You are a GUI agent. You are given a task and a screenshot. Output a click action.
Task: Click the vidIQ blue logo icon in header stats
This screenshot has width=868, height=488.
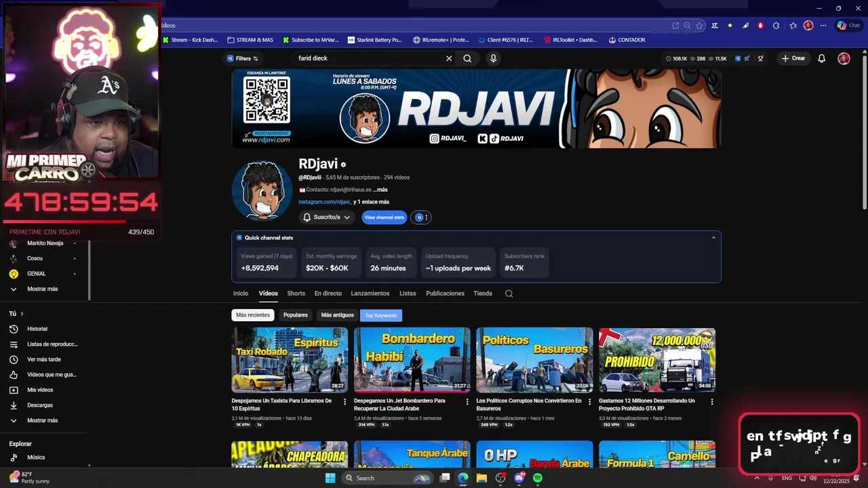click(x=738, y=58)
